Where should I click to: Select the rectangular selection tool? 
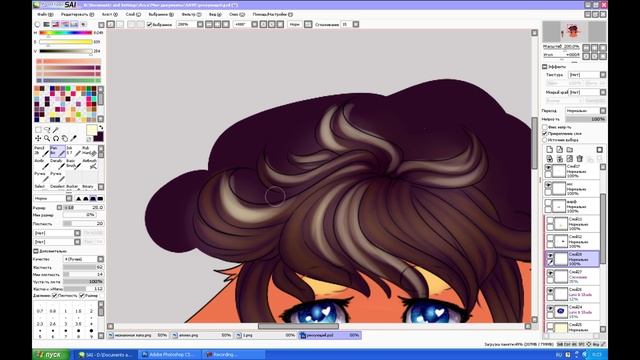pos(38,130)
